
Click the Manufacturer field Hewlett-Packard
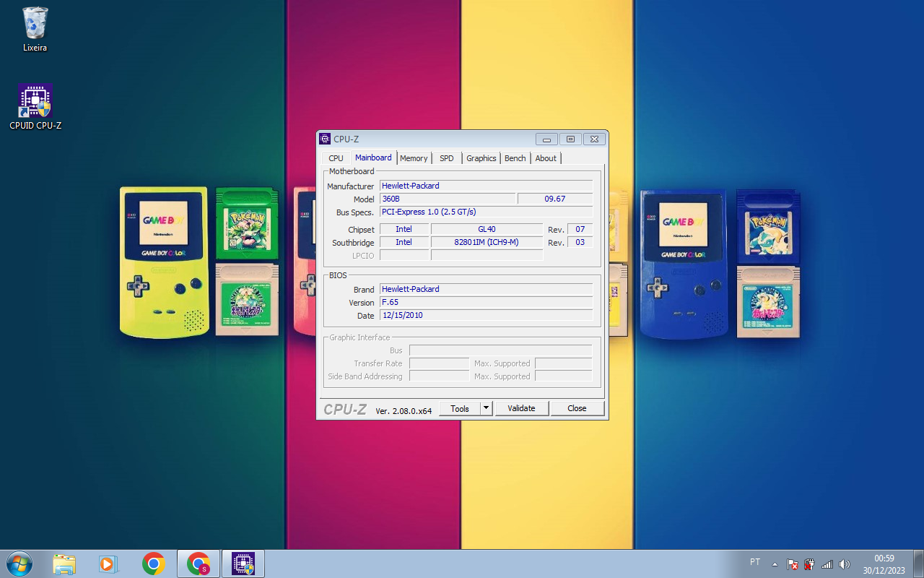pyautogui.click(x=487, y=186)
